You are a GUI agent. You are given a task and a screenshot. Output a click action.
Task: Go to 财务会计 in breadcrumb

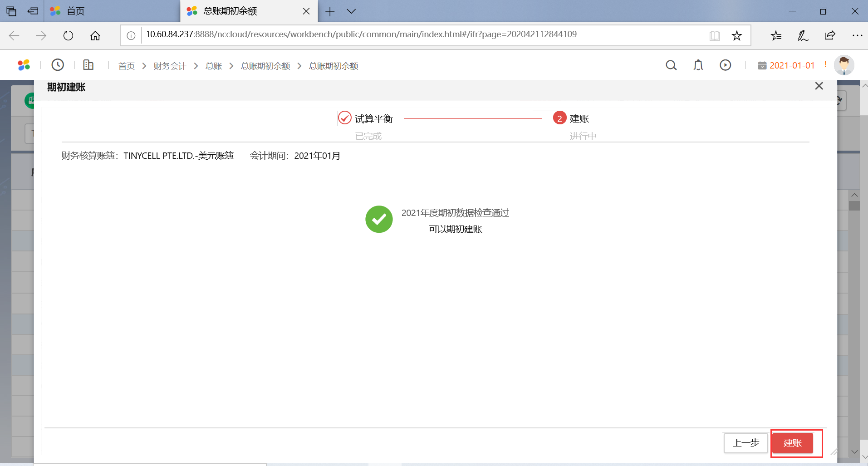point(170,66)
